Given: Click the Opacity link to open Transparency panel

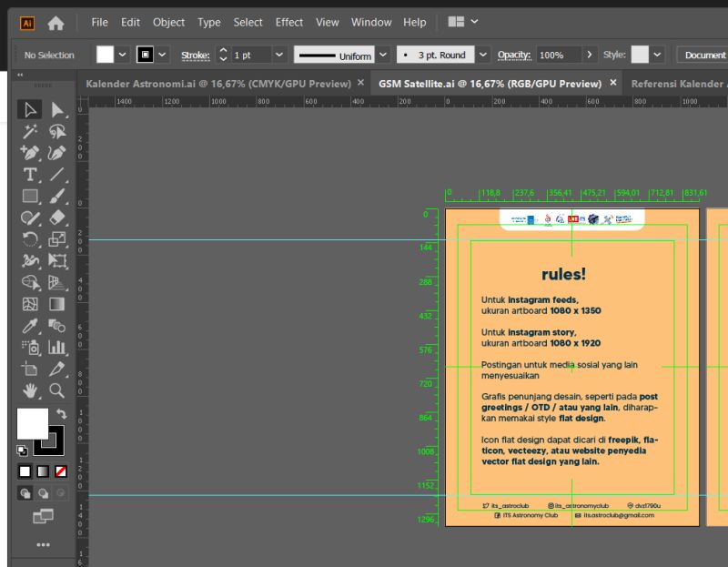Looking at the screenshot, I should point(515,55).
